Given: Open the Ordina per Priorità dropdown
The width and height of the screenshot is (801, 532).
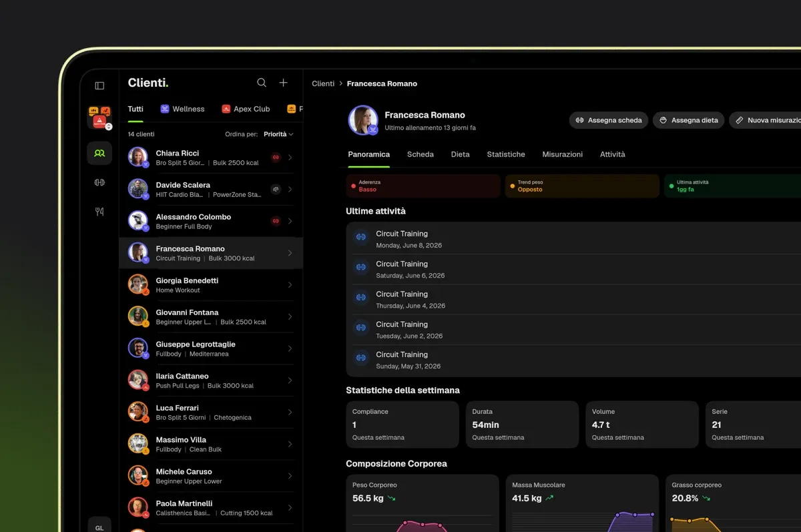Looking at the screenshot, I should click(x=278, y=134).
